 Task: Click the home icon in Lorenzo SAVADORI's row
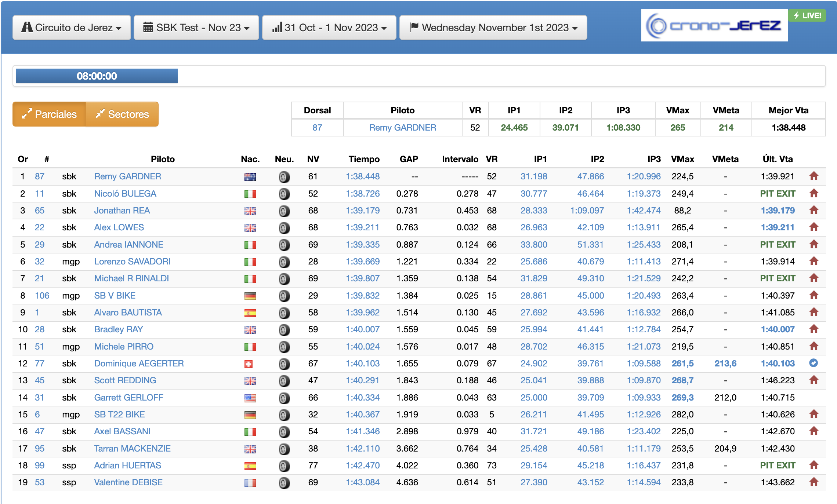click(x=814, y=261)
